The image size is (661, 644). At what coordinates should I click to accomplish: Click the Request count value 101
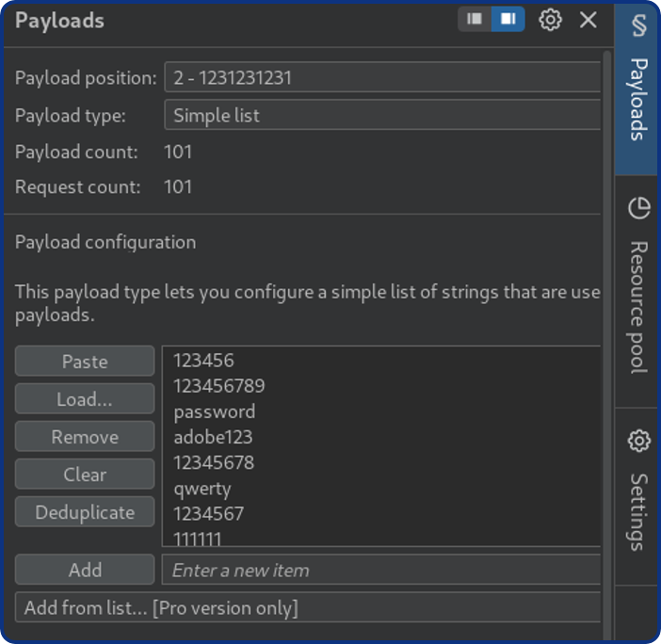[178, 186]
